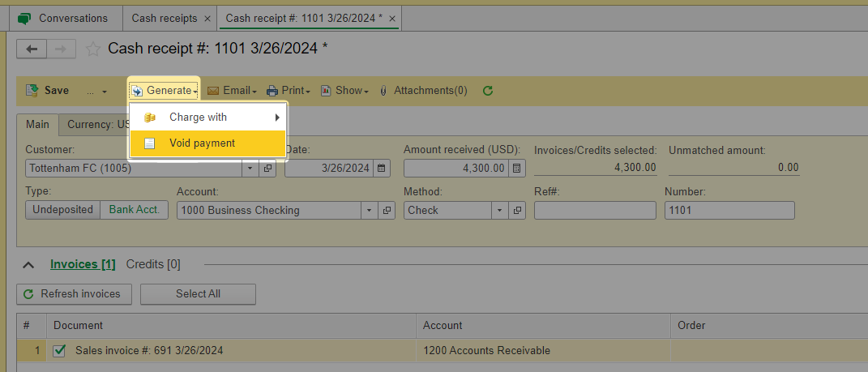The height and width of the screenshot is (372, 868).
Task: Open the calculator for Amount received
Action: [516, 168]
